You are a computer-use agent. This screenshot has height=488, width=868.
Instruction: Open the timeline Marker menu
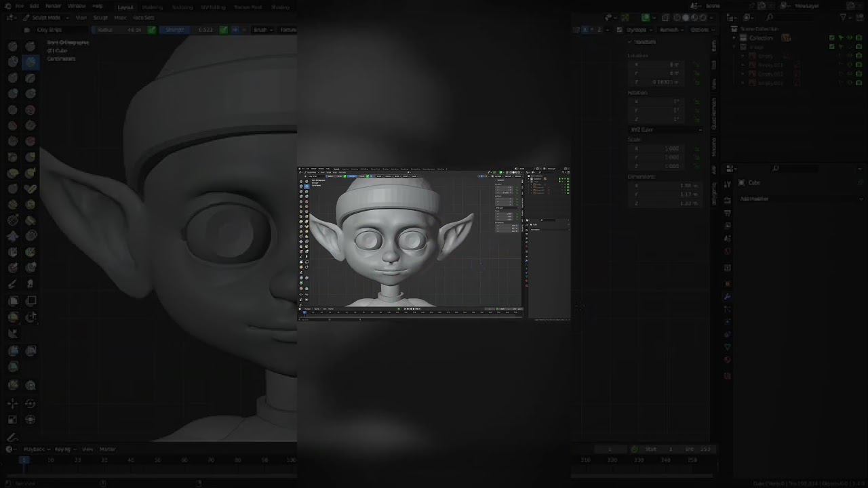click(108, 449)
